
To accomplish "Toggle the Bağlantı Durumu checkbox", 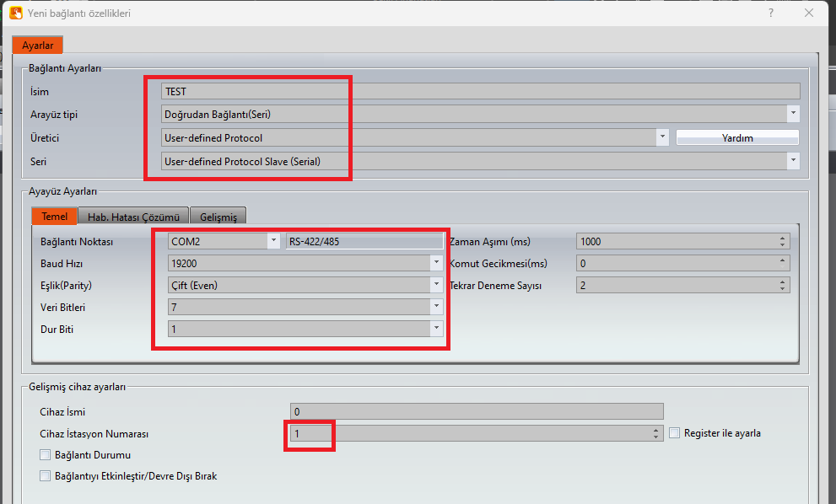I will (45, 455).
